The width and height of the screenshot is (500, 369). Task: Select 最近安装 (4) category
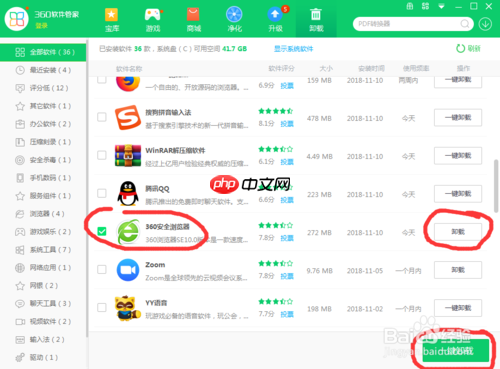[43, 70]
